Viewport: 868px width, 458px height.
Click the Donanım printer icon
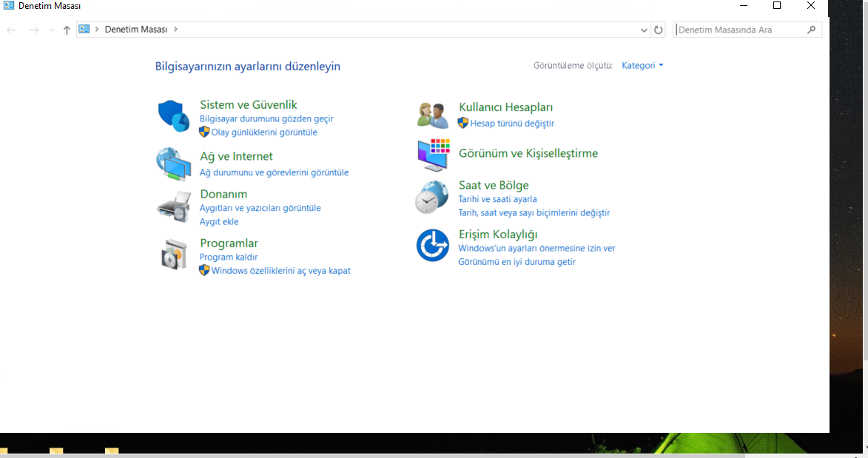(x=174, y=207)
